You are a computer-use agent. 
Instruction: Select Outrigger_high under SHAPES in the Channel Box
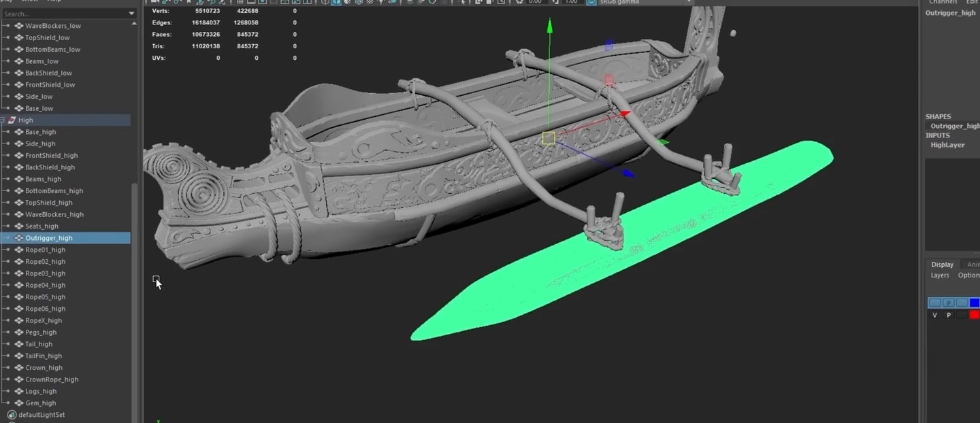[955, 126]
